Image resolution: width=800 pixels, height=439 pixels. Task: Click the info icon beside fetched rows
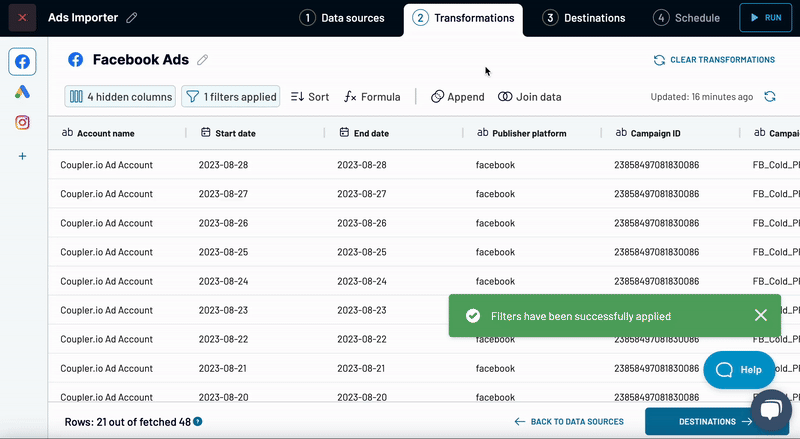198,422
